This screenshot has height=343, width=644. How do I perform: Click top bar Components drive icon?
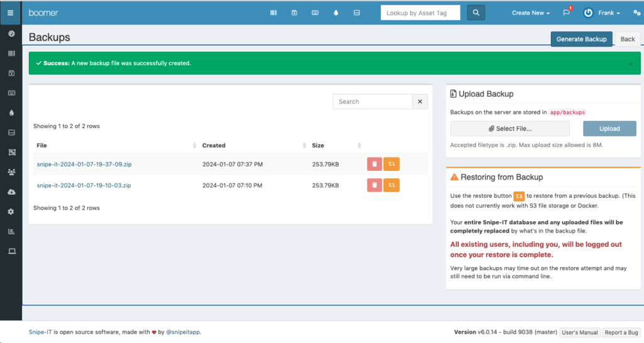pyautogui.click(x=357, y=13)
